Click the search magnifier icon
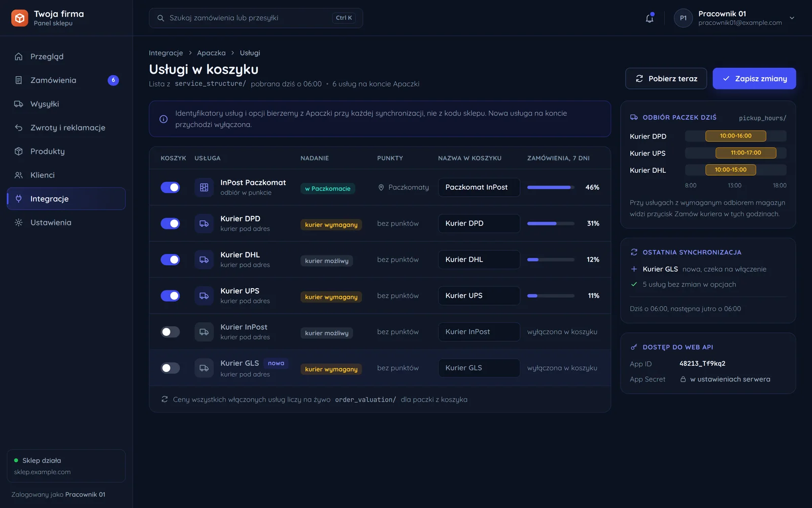The width and height of the screenshot is (812, 508). (x=160, y=18)
